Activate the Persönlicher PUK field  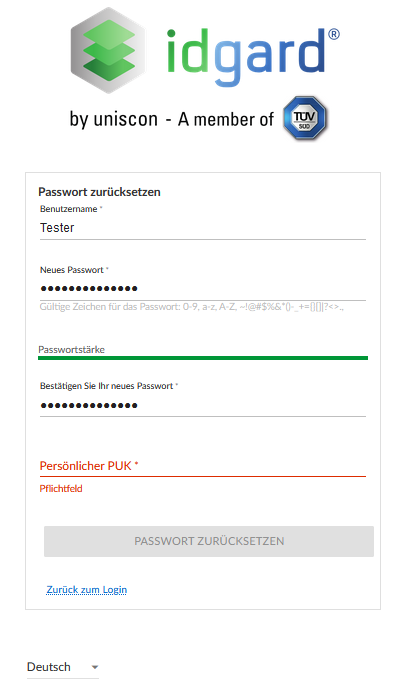click(x=203, y=466)
